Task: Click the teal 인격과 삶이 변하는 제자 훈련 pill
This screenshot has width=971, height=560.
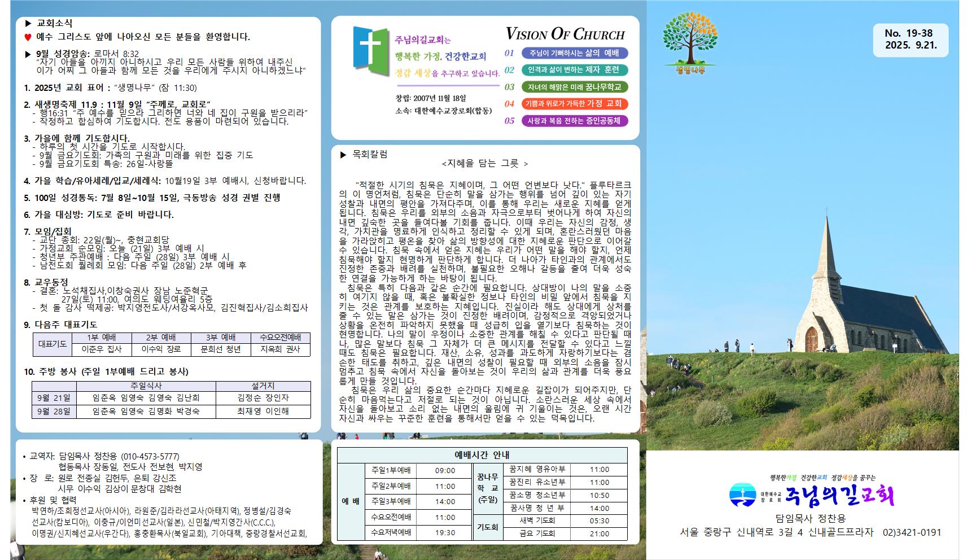Action: coord(575,70)
